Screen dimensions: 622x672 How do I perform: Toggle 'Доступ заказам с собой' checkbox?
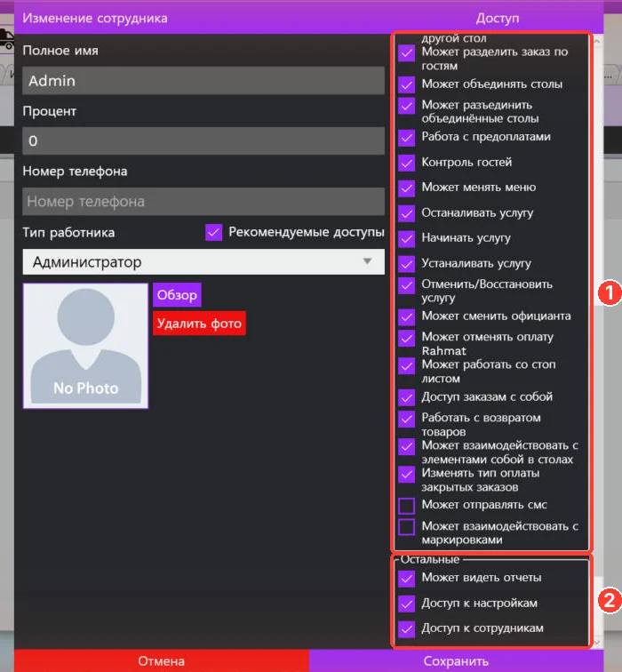pyautogui.click(x=406, y=397)
